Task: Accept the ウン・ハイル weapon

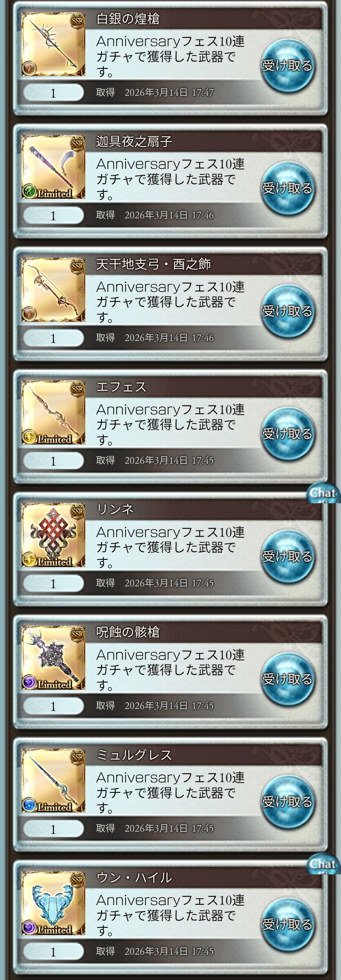Action: tap(288, 924)
